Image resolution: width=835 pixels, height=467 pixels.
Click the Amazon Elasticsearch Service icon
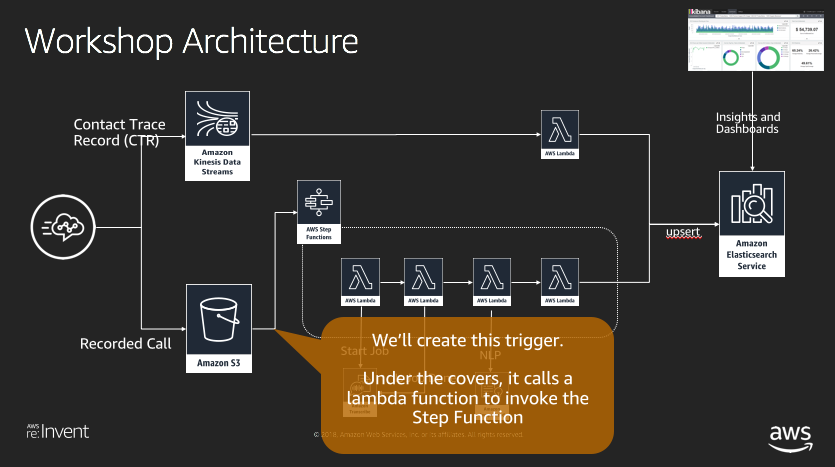click(751, 224)
